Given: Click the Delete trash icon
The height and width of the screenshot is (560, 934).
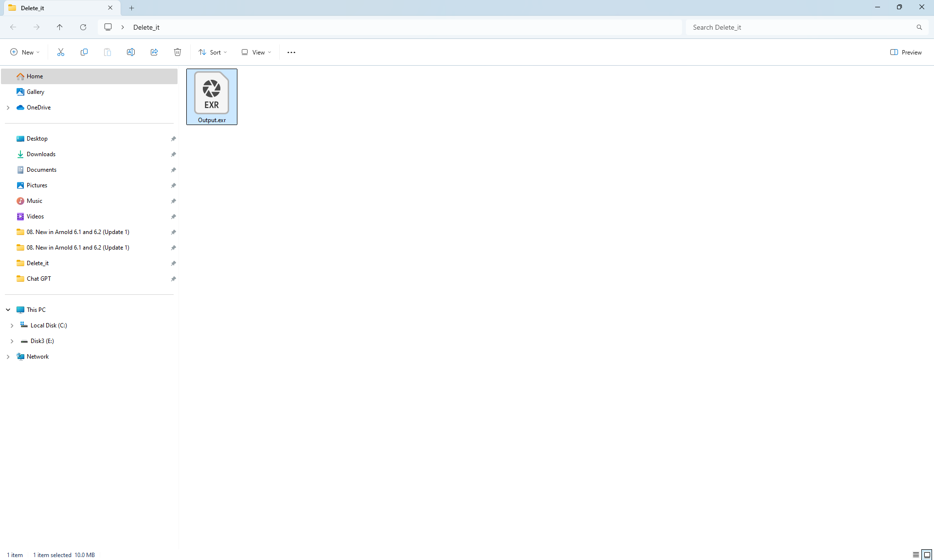Looking at the screenshot, I should [x=178, y=52].
